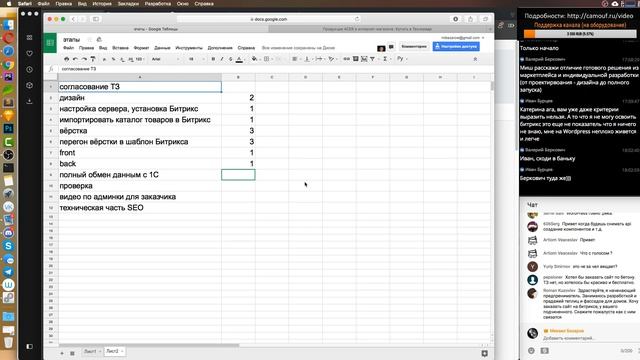This screenshot has height=360, width=640.
Task: Reload the page in Safari address bar
Action: tap(357, 19)
